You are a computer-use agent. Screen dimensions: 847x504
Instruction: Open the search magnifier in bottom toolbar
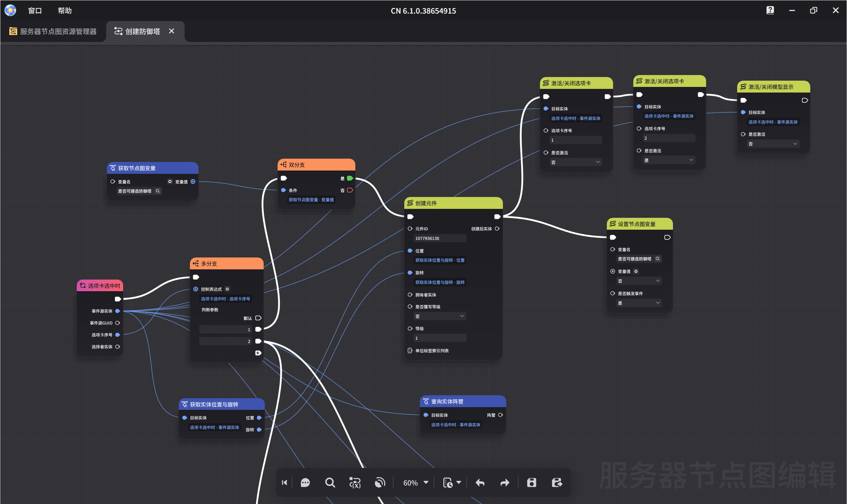(330, 483)
